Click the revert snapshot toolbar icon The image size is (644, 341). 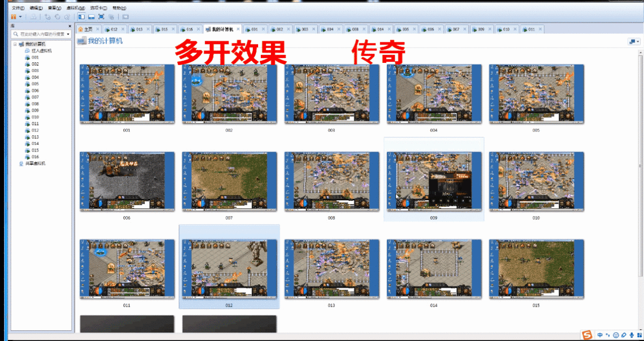57,17
